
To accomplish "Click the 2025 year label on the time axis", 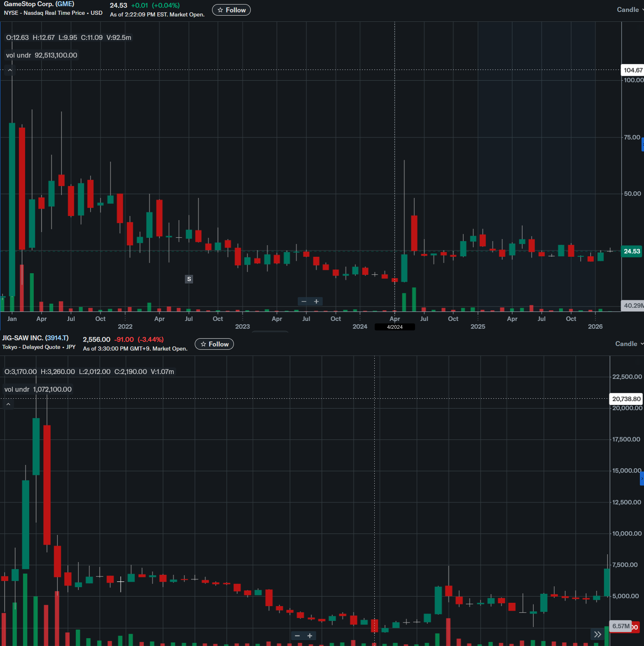I will pyautogui.click(x=478, y=327).
